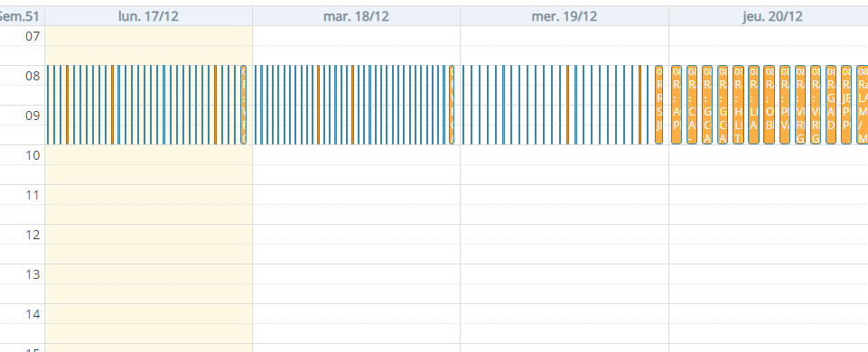Viewport: 868px width, 352px height.
Task: Click the 'lun. 17/12' day header
Action: [x=148, y=16]
